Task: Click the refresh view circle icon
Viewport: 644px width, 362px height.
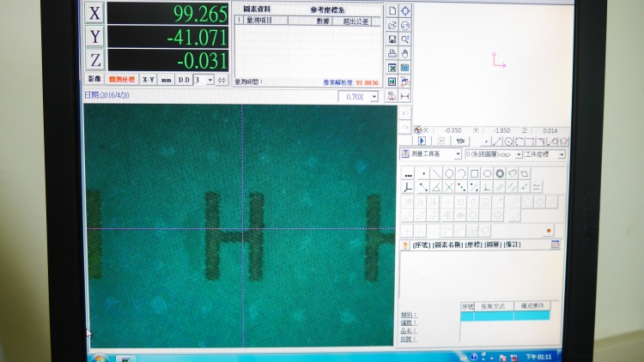Action: pyautogui.click(x=405, y=26)
